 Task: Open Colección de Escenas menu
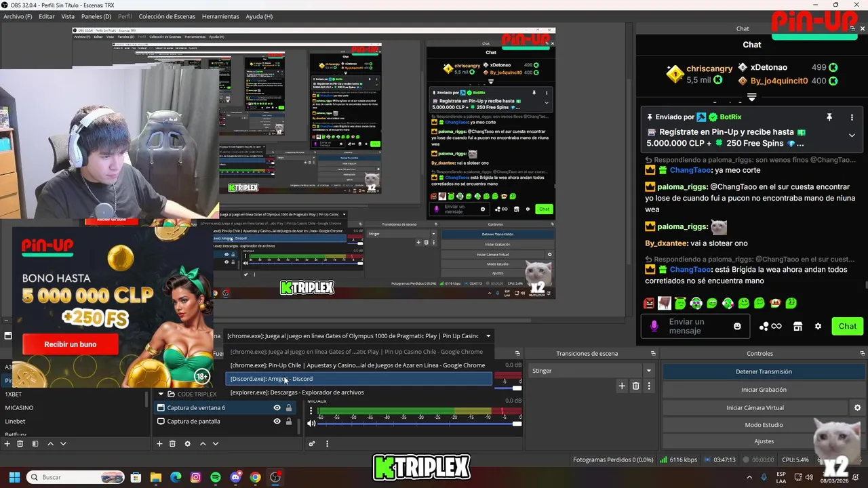[x=167, y=16]
